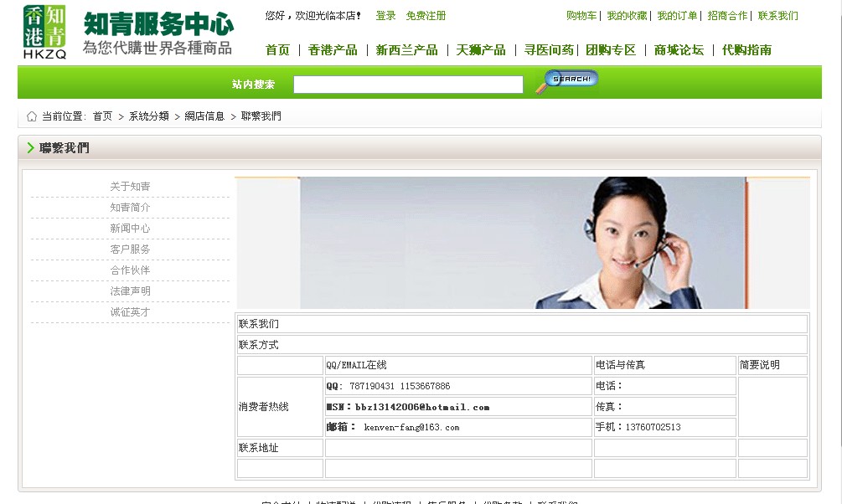Click the 登录 login link

coord(385,15)
